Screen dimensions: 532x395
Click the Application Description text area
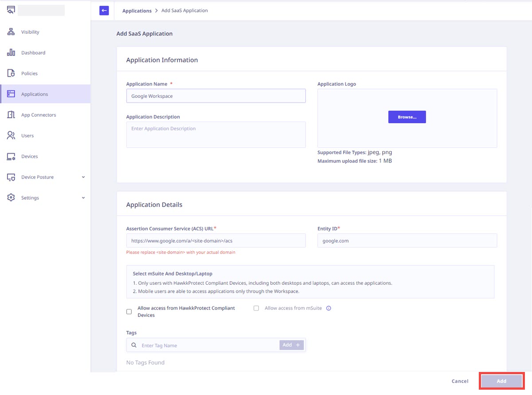pyautogui.click(x=216, y=135)
